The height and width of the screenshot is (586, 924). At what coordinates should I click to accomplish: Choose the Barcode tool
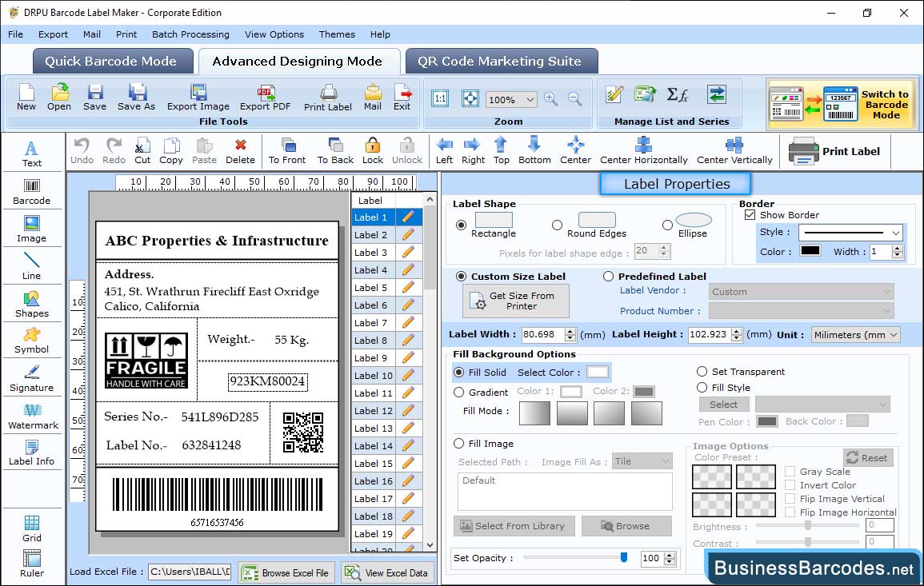pos(32,192)
